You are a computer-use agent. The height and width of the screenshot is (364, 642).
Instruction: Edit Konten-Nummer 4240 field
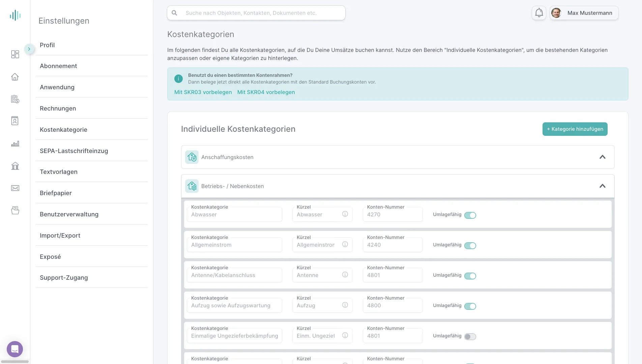pos(393,245)
